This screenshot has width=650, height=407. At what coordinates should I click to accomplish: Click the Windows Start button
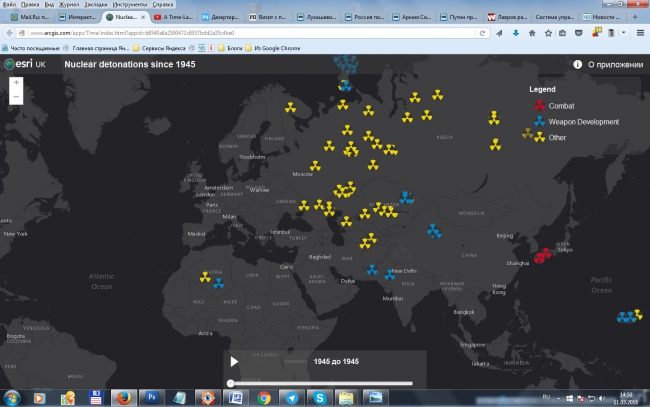click(14, 397)
